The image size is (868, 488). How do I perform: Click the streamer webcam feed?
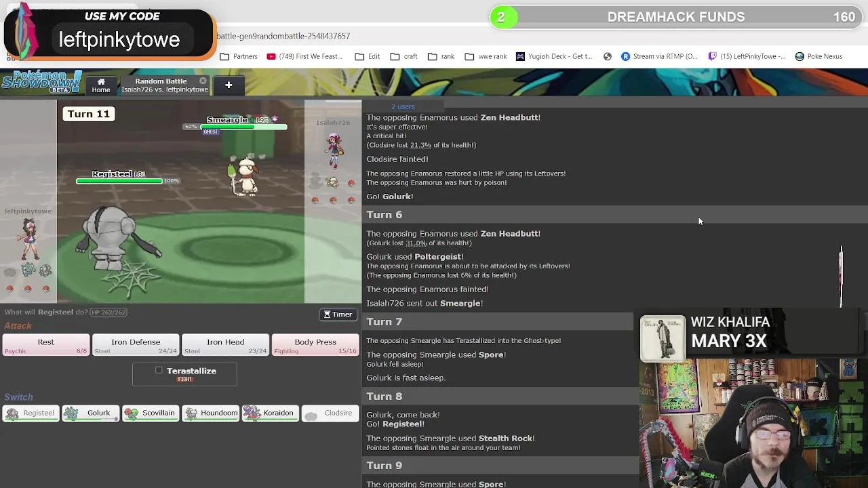click(x=753, y=424)
